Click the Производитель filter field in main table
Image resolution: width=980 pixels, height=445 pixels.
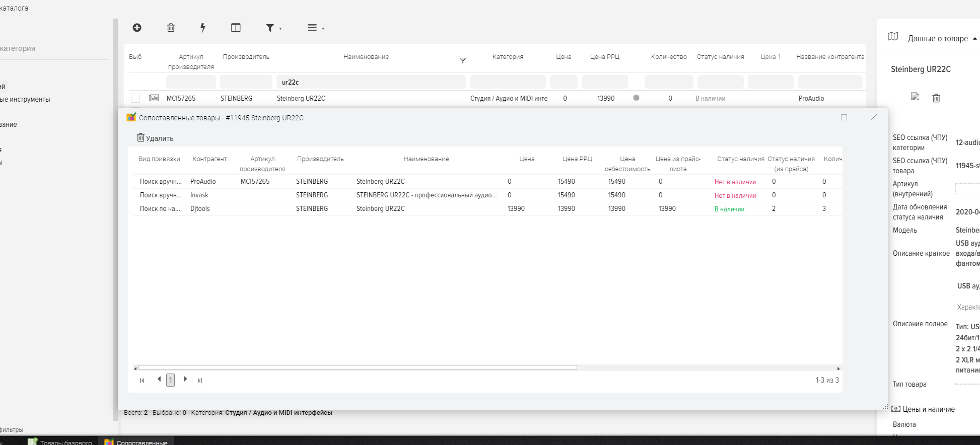[246, 82]
